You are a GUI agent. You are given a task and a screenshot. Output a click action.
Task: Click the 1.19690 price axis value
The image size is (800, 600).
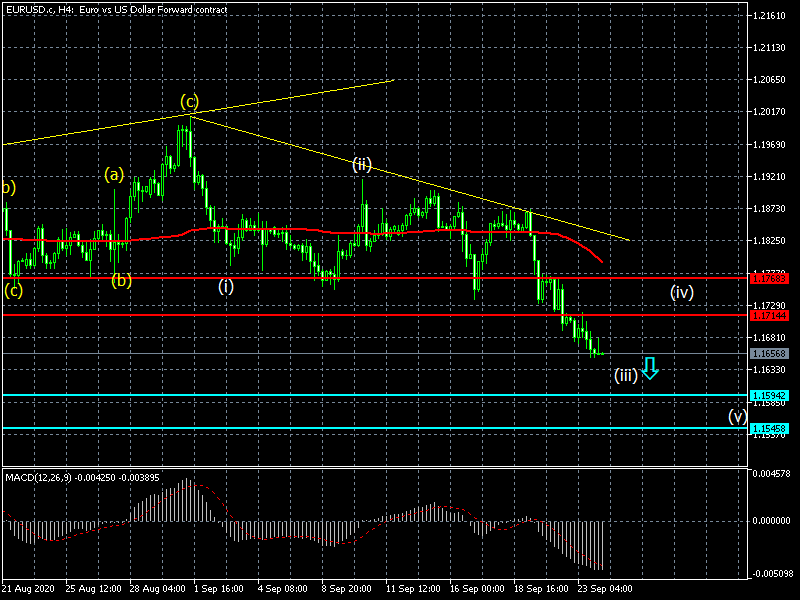(769, 145)
